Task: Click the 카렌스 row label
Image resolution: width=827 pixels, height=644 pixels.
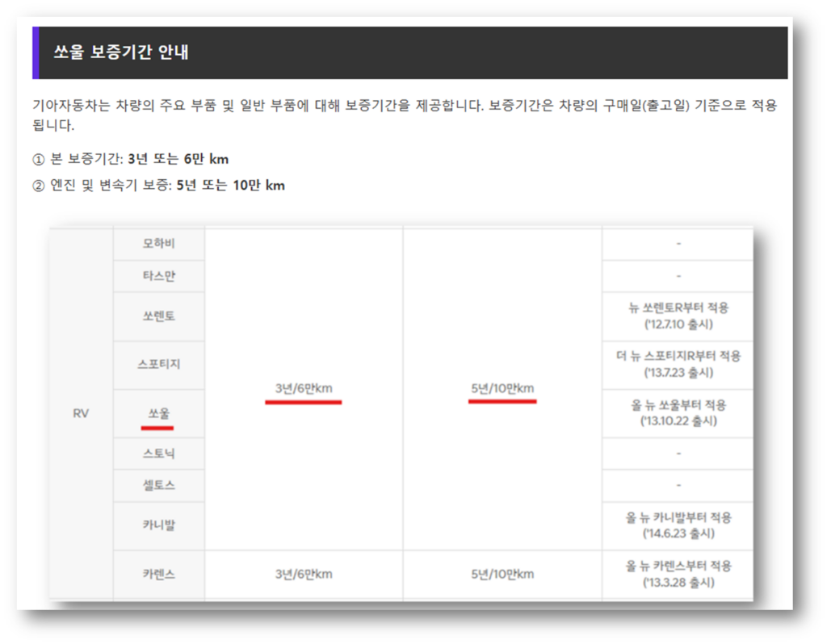Action: [159, 575]
